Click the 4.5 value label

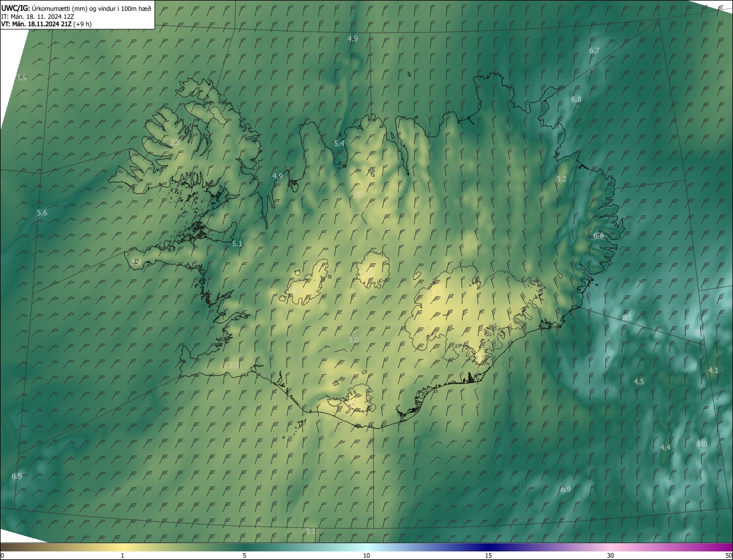tap(639, 382)
